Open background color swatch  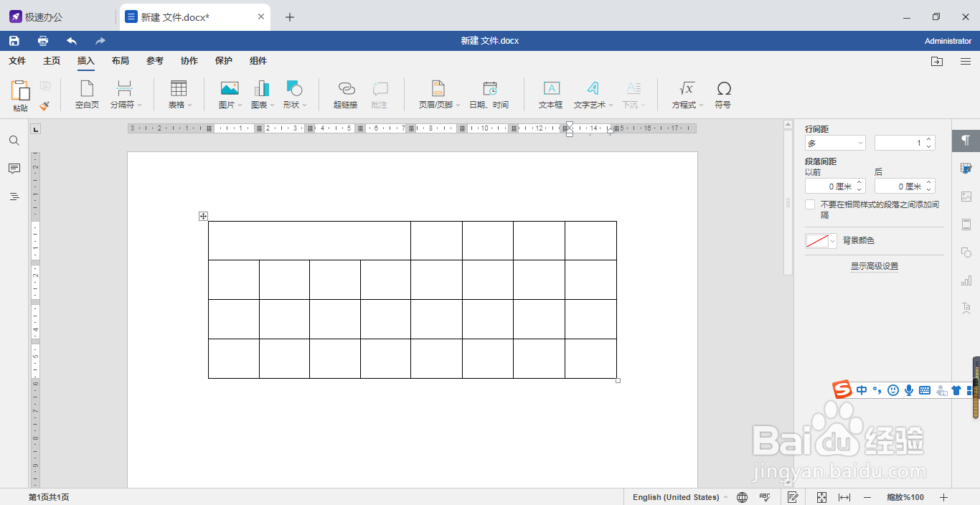tap(821, 241)
